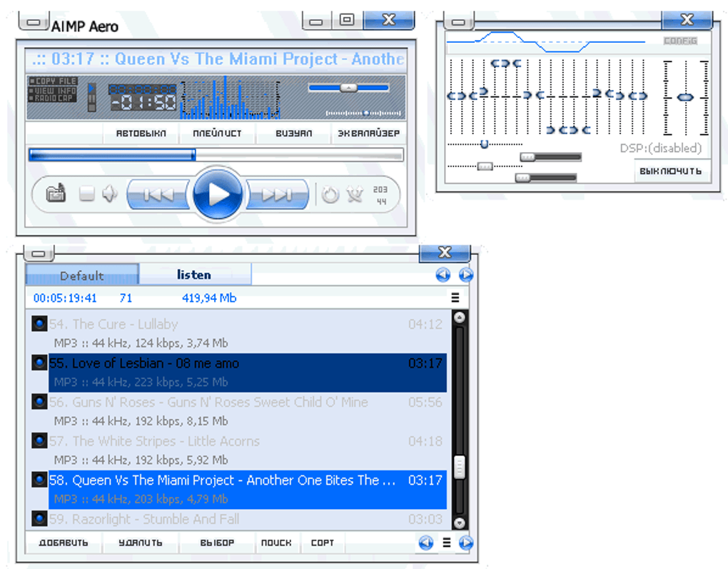Toggle the ЭКВАЛАЙЗЕР window button
The width and height of the screenshot is (728, 569).
(x=369, y=134)
